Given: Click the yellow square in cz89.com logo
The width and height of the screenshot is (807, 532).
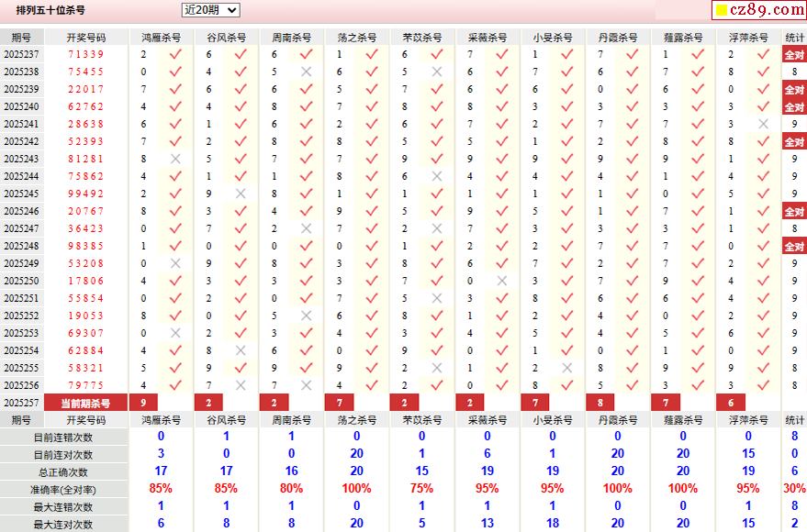Looking at the screenshot, I should [x=722, y=10].
